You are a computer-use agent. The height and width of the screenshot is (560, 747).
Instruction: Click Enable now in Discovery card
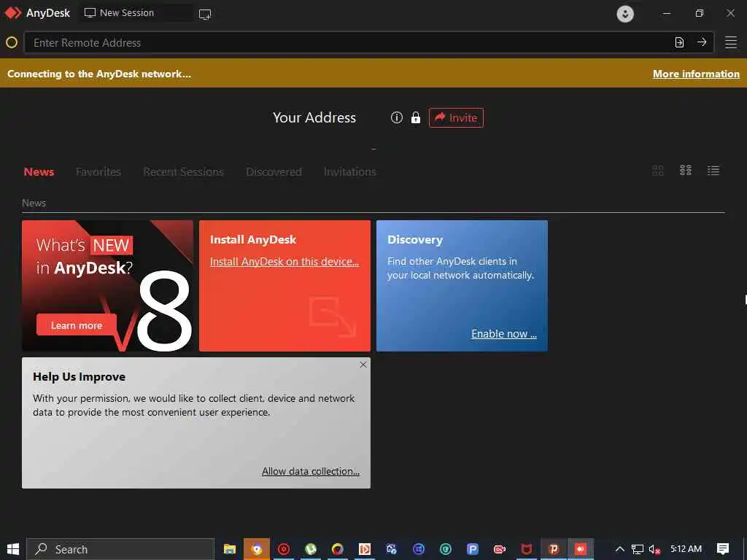click(x=504, y=334)
